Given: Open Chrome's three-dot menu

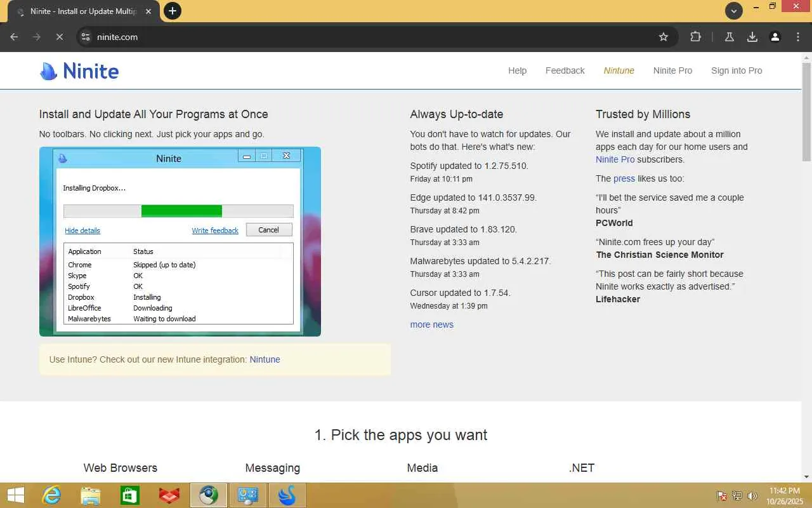Looking at the screenshot, I should [798, 37].
